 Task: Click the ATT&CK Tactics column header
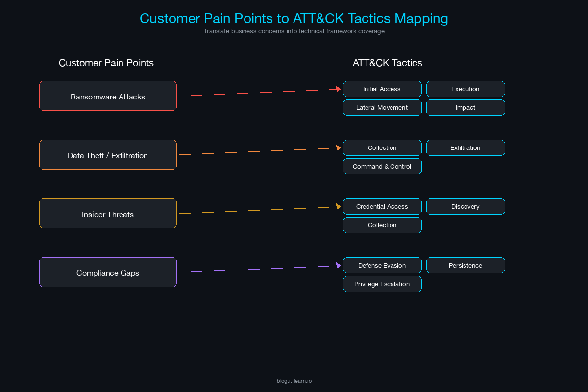388,63
